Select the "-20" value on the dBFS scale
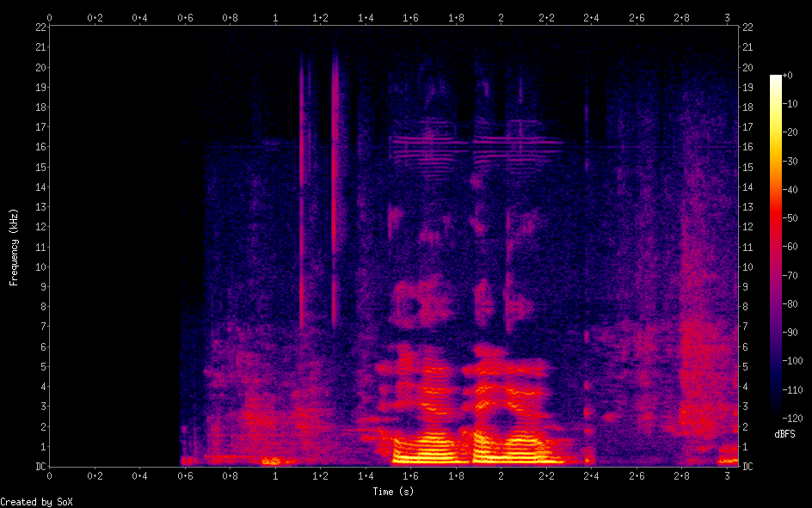 coord(790,132)
